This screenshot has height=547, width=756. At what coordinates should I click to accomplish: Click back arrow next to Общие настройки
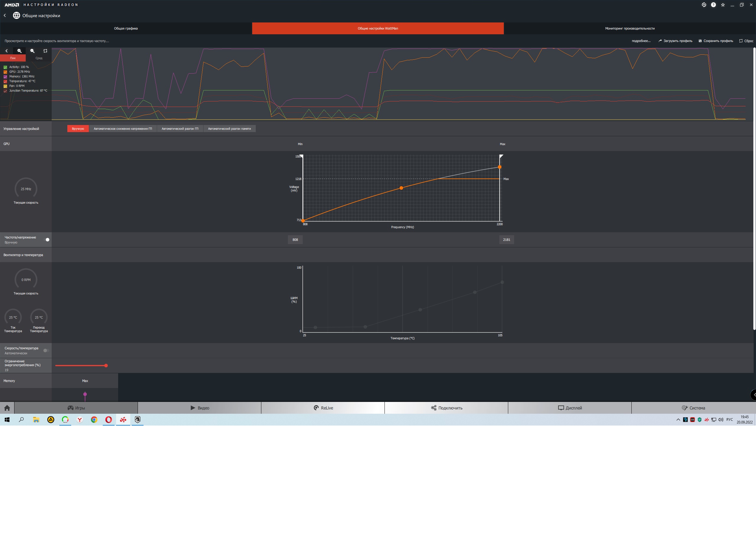pyautogui.click(x=5, y=15)
